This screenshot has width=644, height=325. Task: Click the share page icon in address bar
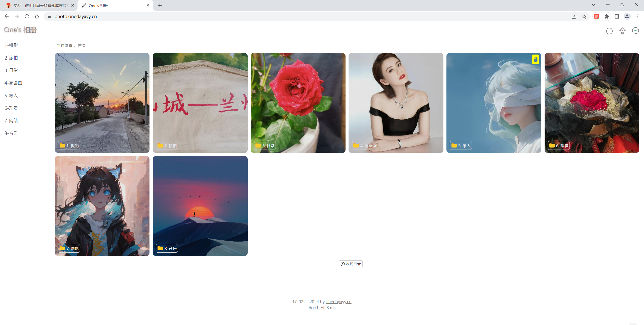(x=574, y=17)
